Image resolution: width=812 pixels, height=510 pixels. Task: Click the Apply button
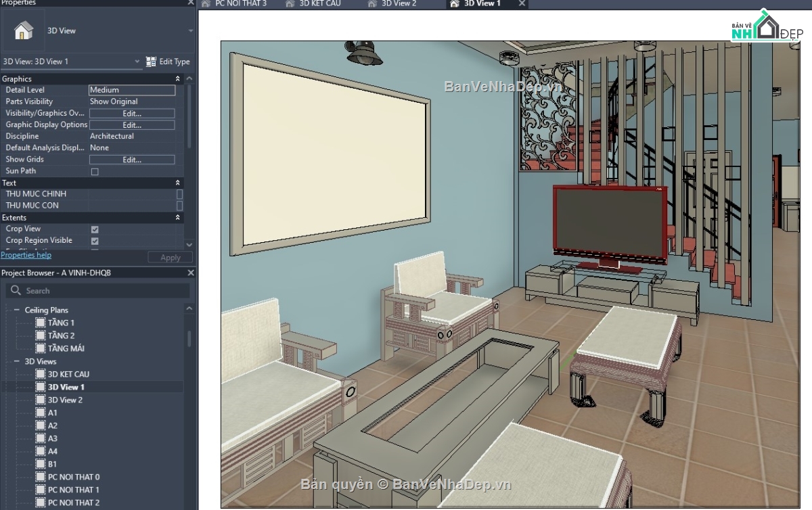(x=171, y=258)
